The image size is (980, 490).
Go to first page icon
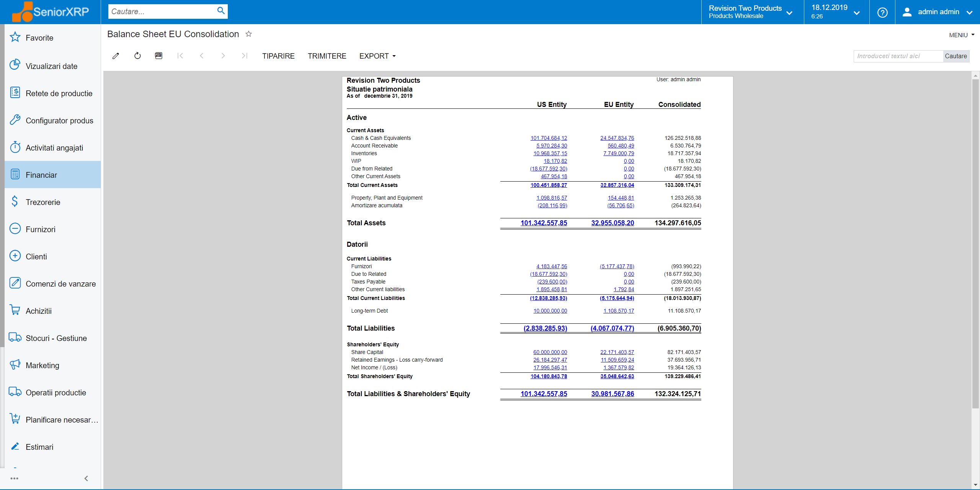coord(180,56)
